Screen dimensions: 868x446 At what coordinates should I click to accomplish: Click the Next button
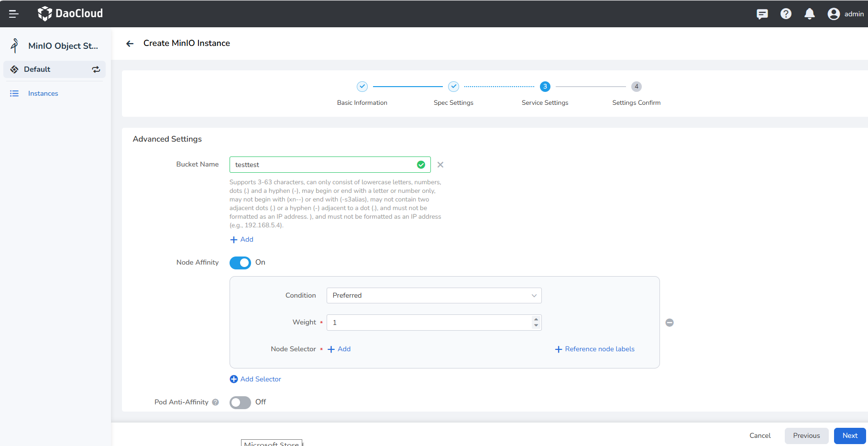coord(850,435)
